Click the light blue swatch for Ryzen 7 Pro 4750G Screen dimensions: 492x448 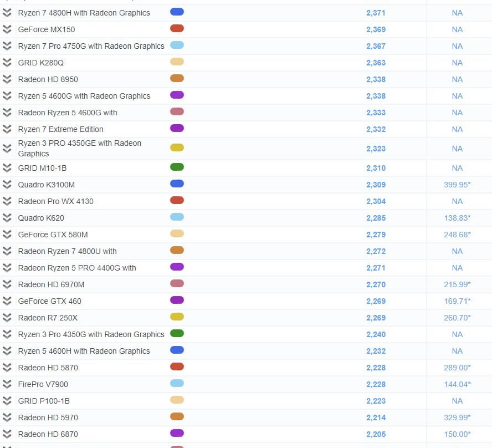177,45
